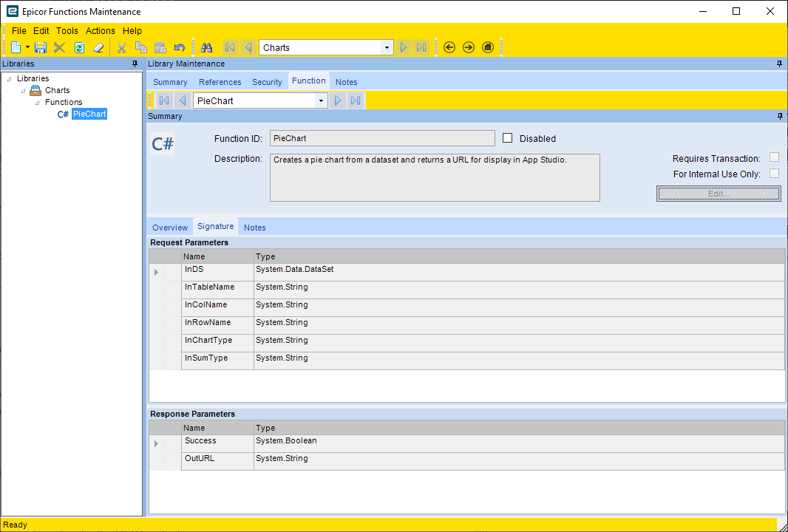The image size is (788, 532).
Task: Select the InDS row header arrow
Action: 156,272
